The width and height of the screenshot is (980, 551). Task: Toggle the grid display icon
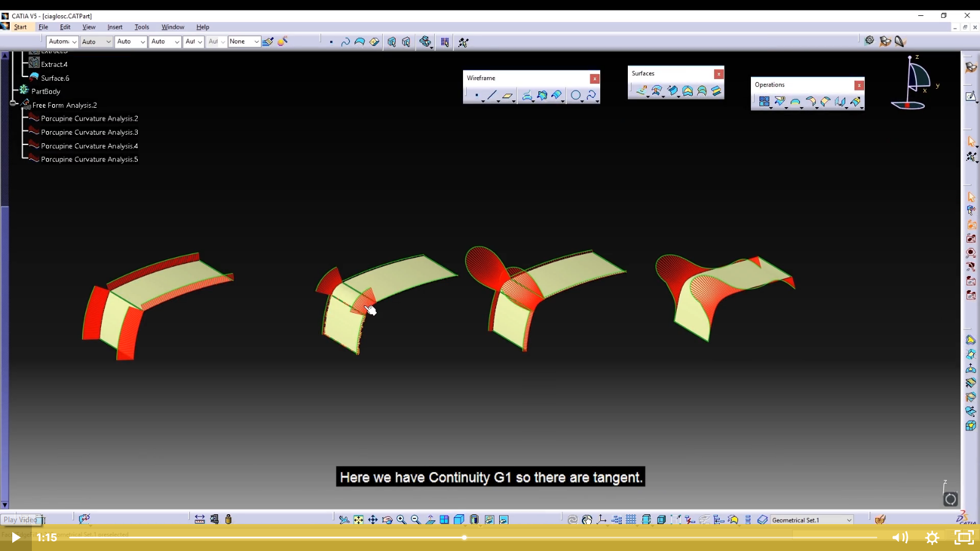point(631,520)
